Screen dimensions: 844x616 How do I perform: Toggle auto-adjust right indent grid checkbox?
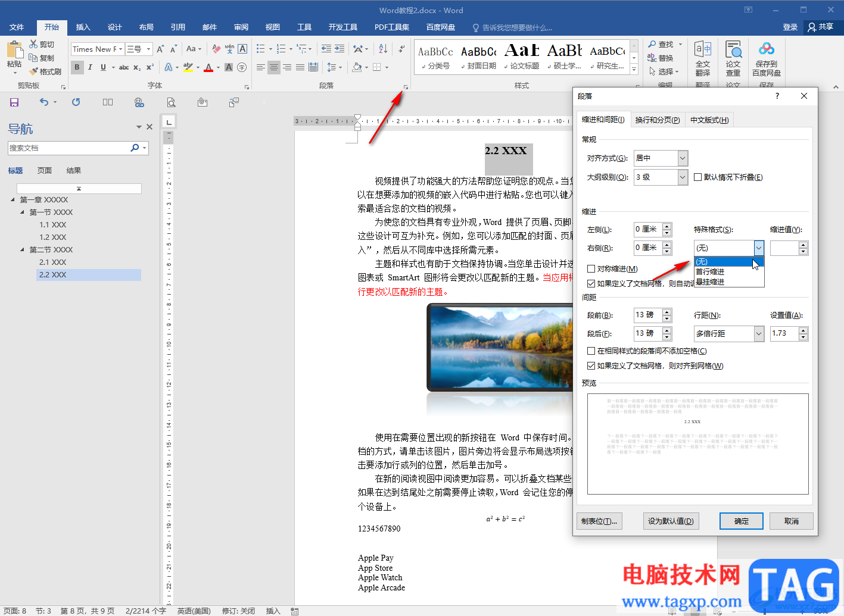point(591,284)
